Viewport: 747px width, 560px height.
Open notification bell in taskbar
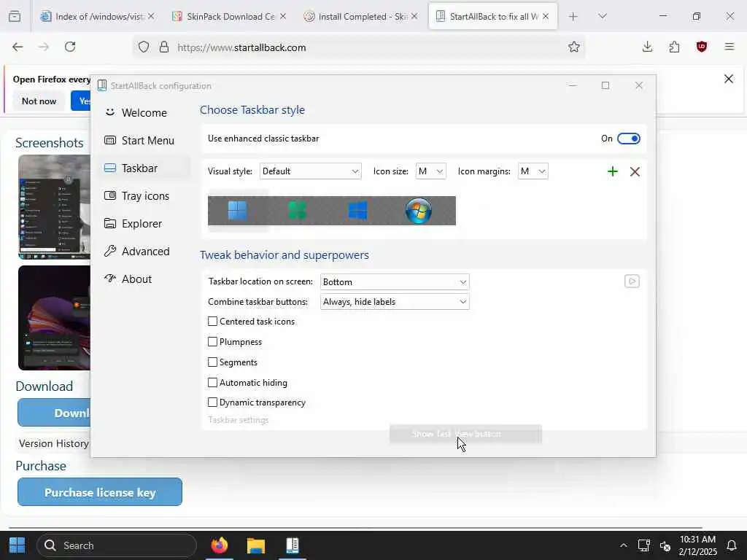731,545
